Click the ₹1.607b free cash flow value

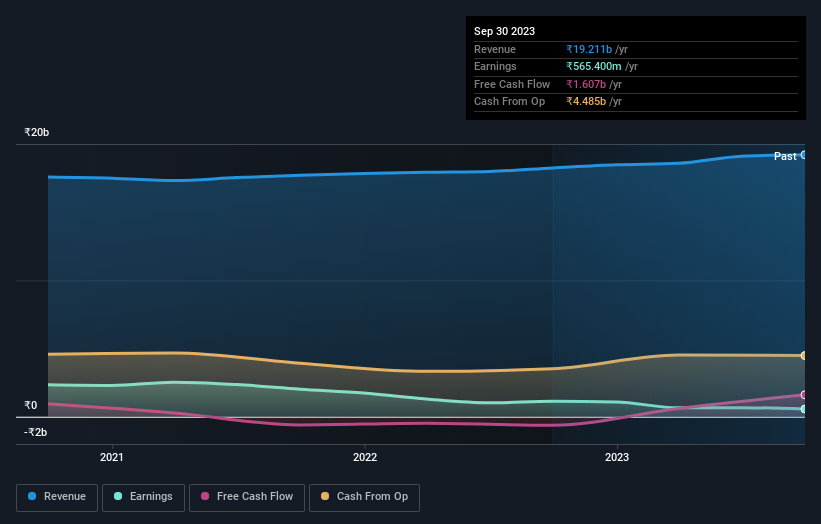(586, 84)
